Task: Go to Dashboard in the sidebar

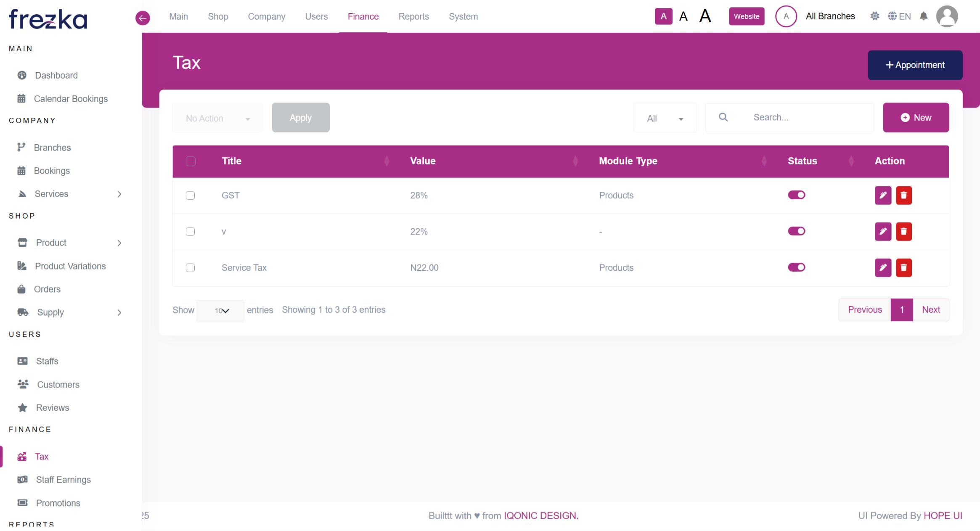Action: click(56, 75)
